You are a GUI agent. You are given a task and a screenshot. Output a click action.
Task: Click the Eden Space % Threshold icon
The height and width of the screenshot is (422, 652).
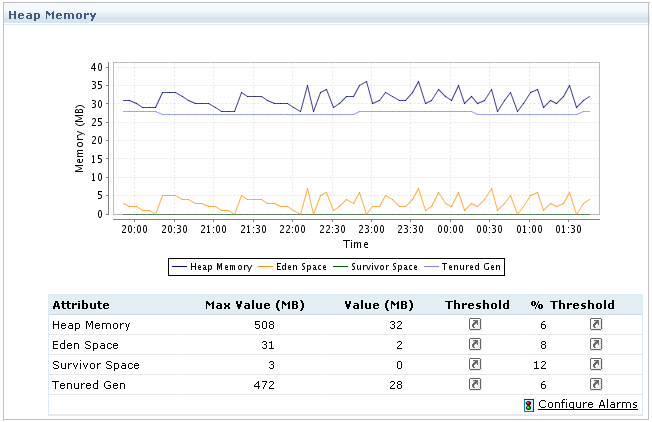point(596,344)
